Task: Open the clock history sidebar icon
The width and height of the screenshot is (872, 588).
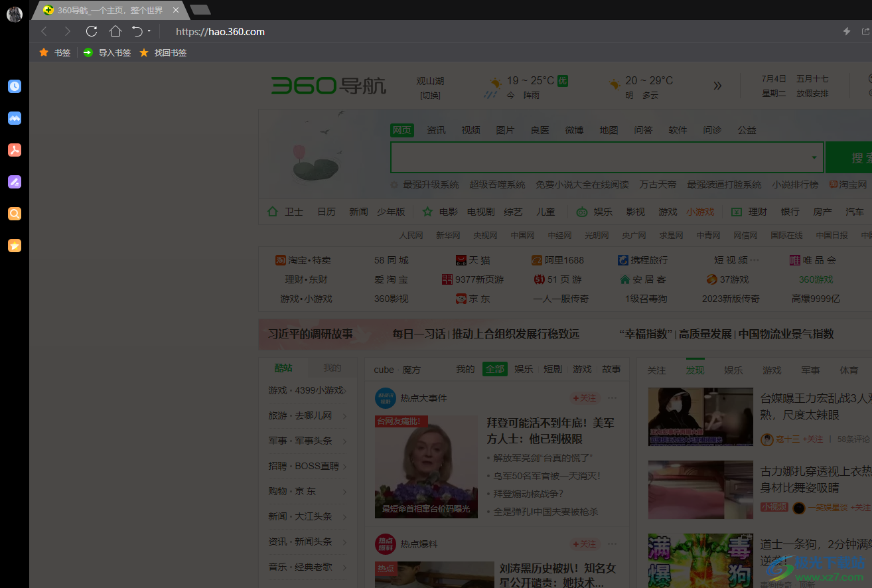Action: coord(15,86)
